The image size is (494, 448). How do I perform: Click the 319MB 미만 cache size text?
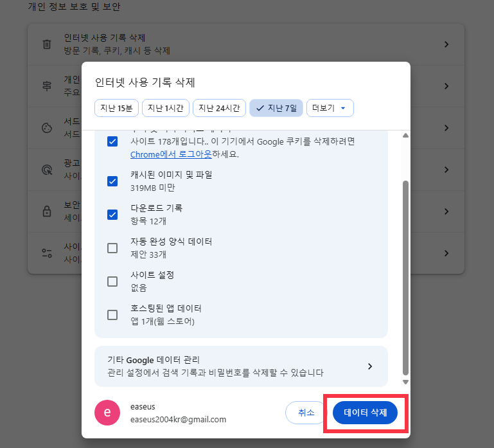pyautogui.click(x=153, y=188)
